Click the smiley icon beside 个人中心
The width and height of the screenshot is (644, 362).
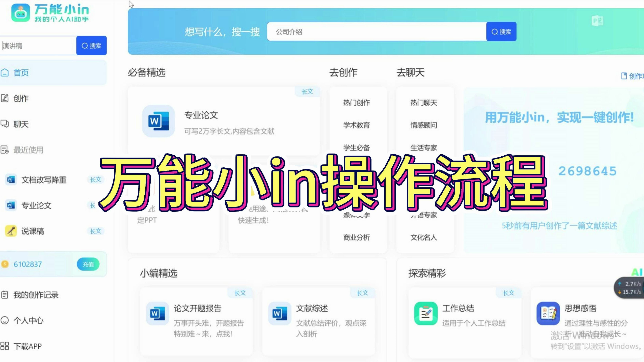5,320
